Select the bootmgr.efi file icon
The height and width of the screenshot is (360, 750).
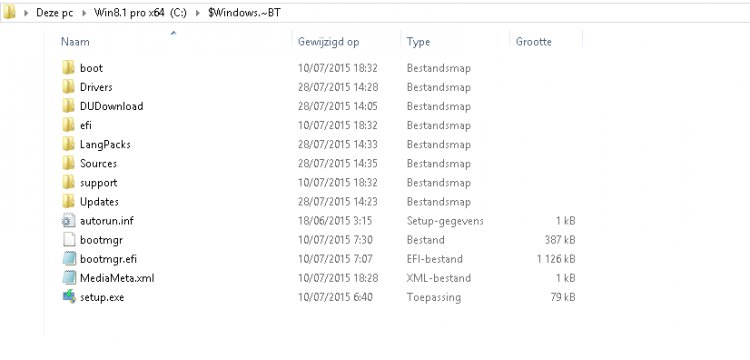(69, 259)
